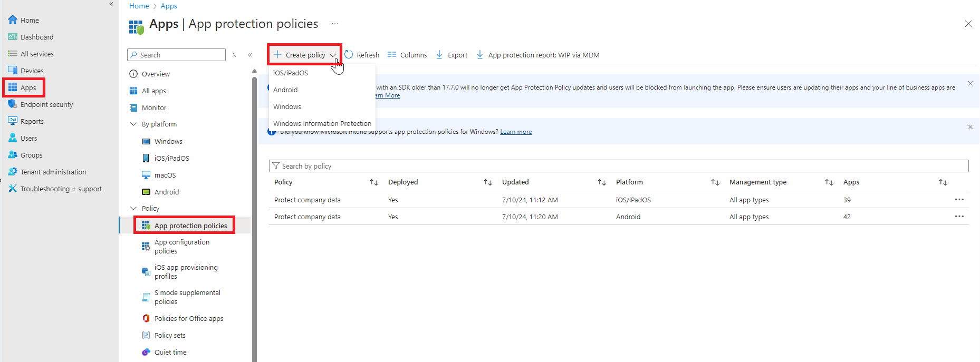Select the Apps grid icon in sidebar
This screenshot has width=980, height=362.
[x=13, y=87]
